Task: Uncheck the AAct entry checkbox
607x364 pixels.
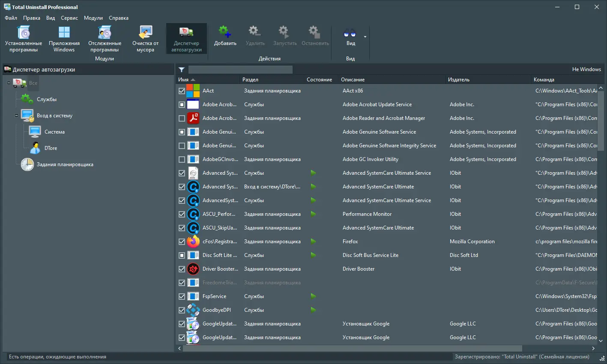Action: [182, 91]
